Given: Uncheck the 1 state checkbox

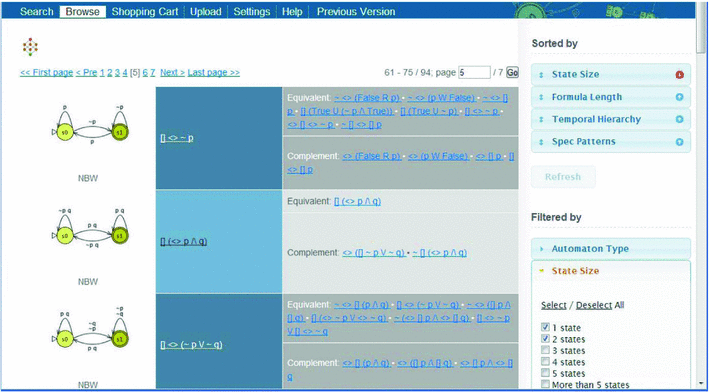Looking at the screenshot, I should pos(545,327).
